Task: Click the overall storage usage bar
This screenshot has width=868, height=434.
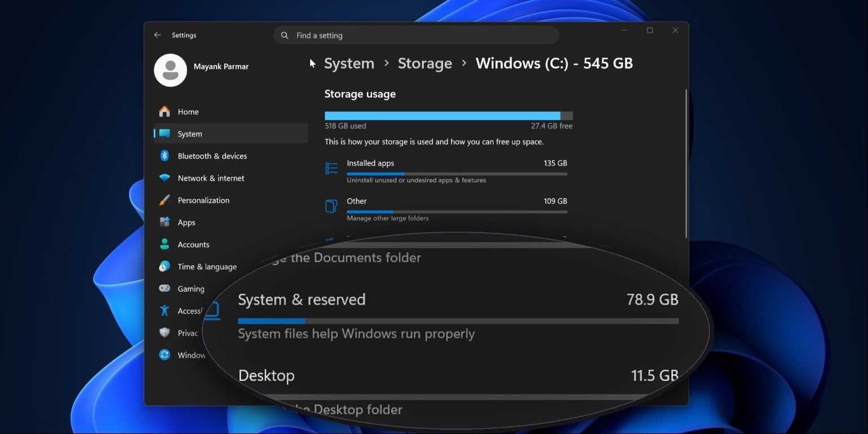Action: pyautogui.click(x=449, y=115)
